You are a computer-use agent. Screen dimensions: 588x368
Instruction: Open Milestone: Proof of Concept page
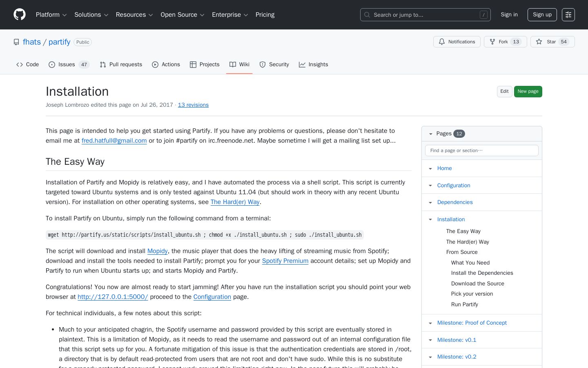(x=472, y=323)
